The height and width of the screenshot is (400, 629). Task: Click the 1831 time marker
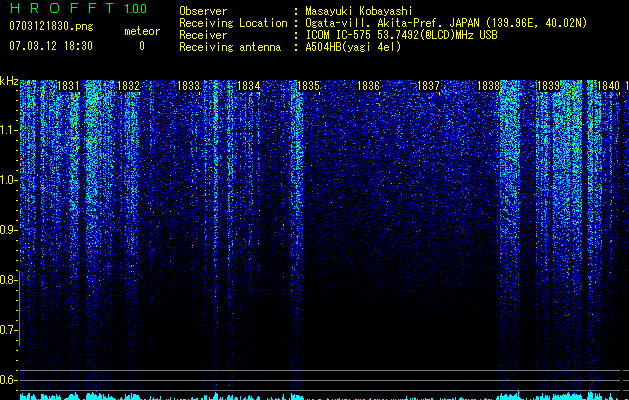coord(69,86)
